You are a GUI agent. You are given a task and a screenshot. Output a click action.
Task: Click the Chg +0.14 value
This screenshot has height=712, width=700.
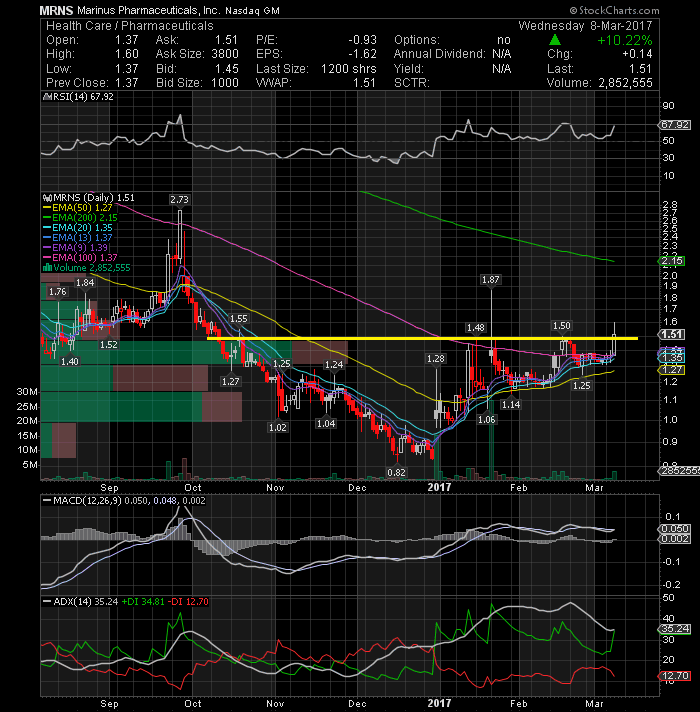[x=637, y=54]
